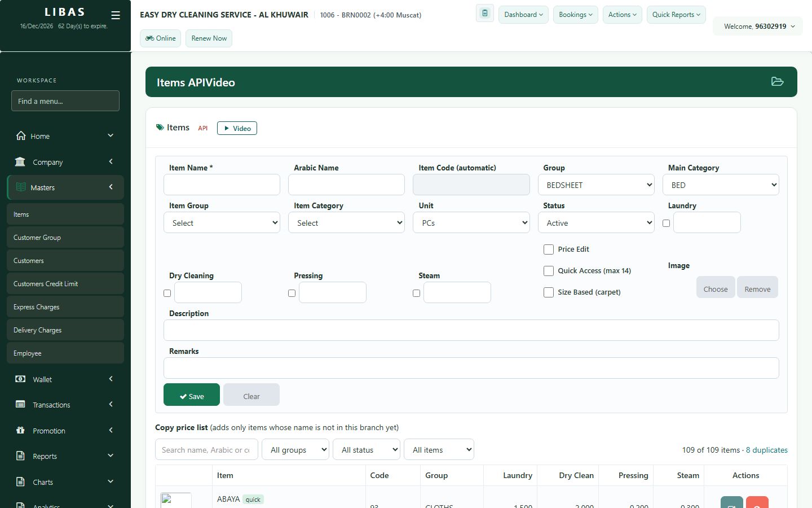The image size is (812, 508).
Task: Click the Promotion gift icon
Action: point(20,430)
